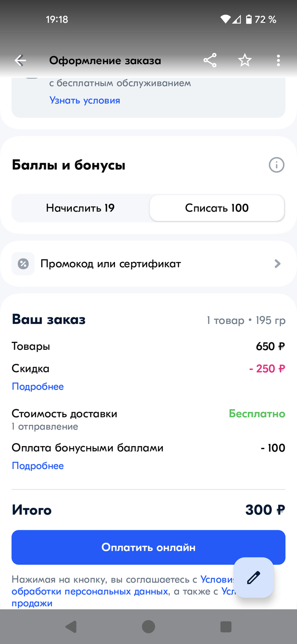Open the points and bonuses info icon

pyautogui.click(x=277, y=165)
